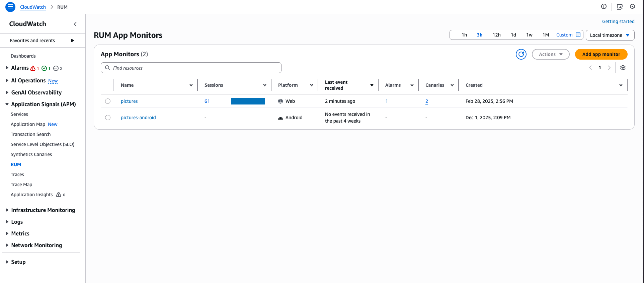Image resolution: width=644 pixels, height=283 pixels.
Task: Open the hexagon settings icon in top bar
Action: pyautogui.click(x=632, y=6)
